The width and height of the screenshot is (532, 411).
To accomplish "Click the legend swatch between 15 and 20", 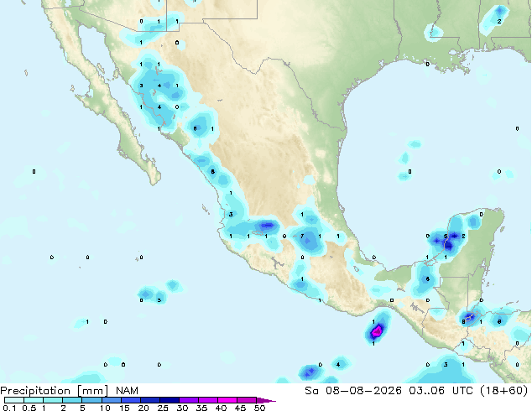I will [130, 400].
